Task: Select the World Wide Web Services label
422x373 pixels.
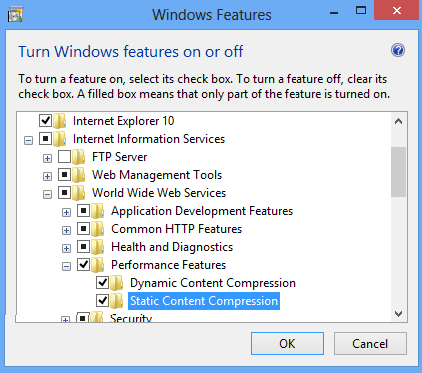Action: click(159, 193)
